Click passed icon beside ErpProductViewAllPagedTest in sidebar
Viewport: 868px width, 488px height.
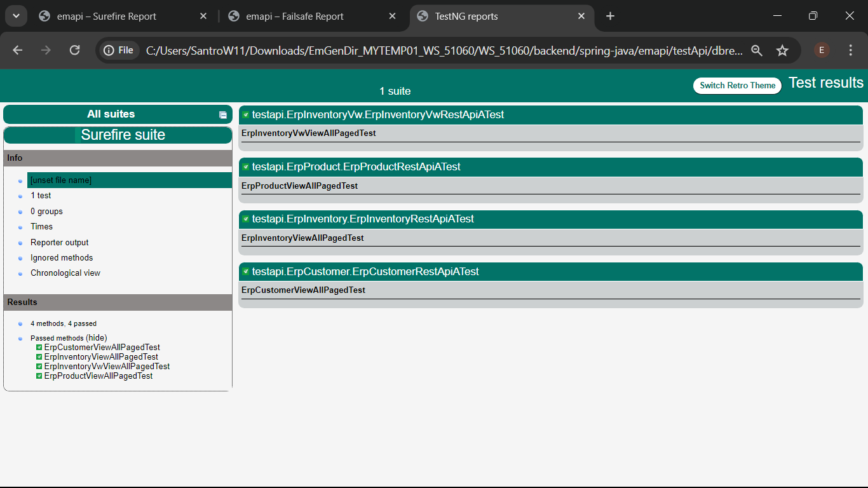39,376
